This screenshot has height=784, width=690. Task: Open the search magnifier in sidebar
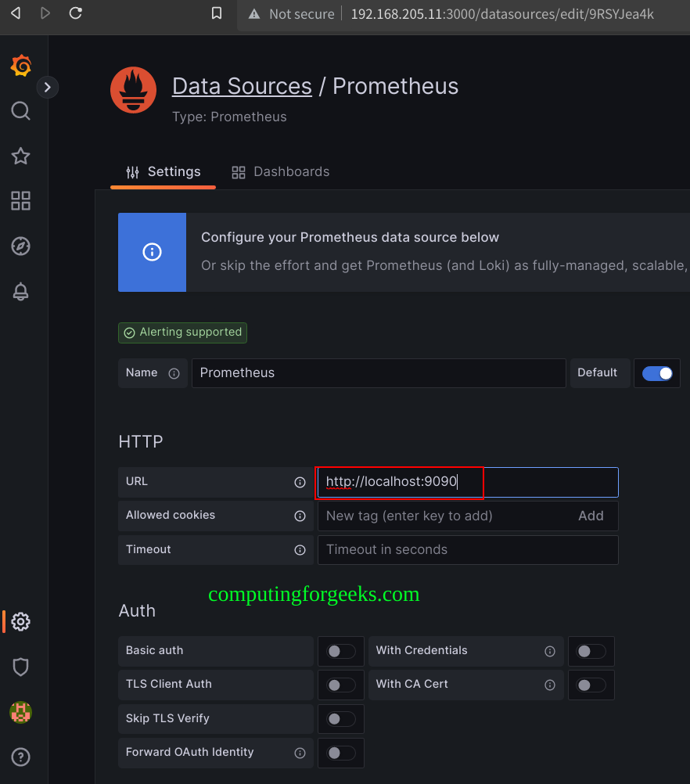click(x=20, y=111)
